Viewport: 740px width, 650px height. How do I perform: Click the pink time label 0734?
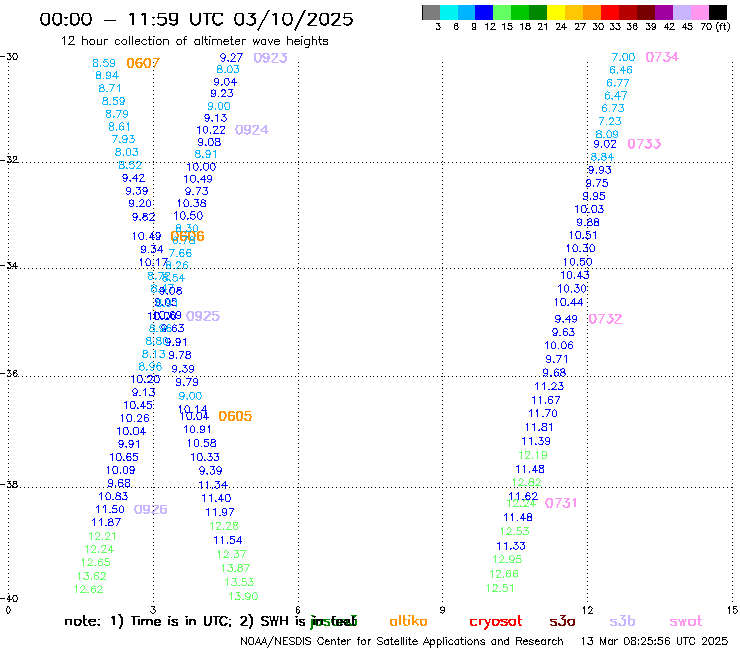[x=662, y=57]
